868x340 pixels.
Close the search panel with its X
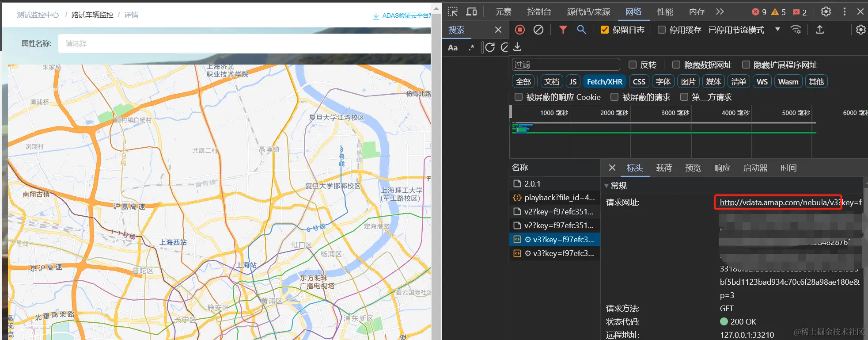(498, 30)
